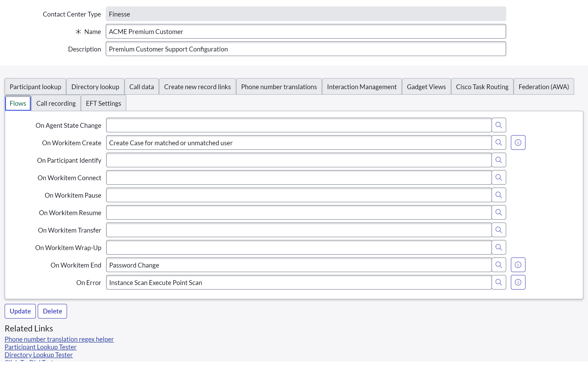Click lookup icon for On Workitem Pause
Screen dimensions: 588x382
499,195
